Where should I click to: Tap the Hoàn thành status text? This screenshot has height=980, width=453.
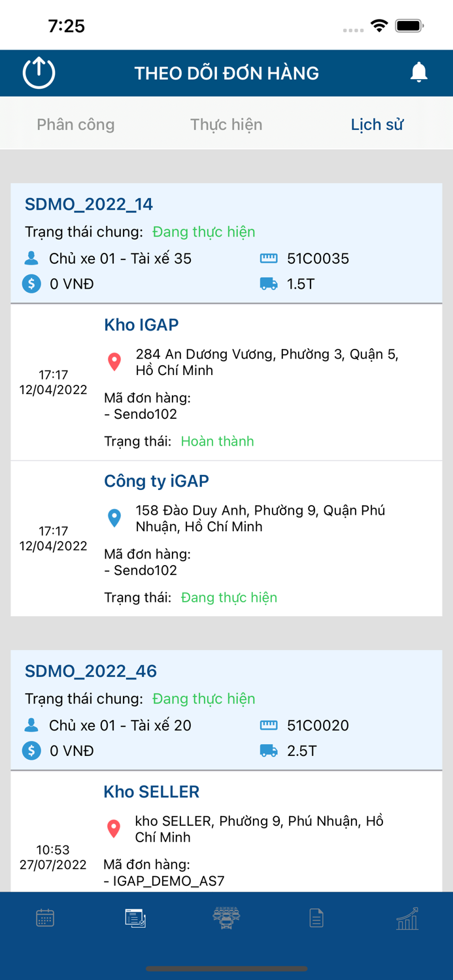217,441
